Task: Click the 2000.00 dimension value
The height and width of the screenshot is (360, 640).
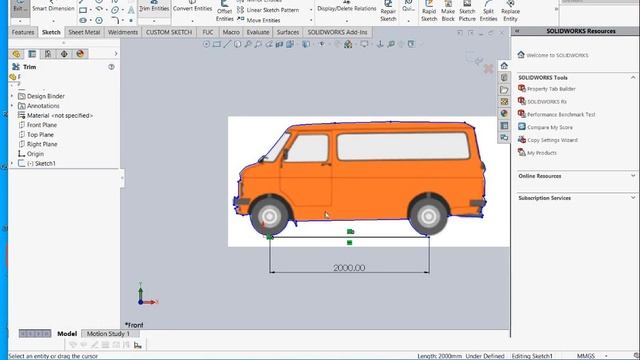Action: [x=349, y=268]
